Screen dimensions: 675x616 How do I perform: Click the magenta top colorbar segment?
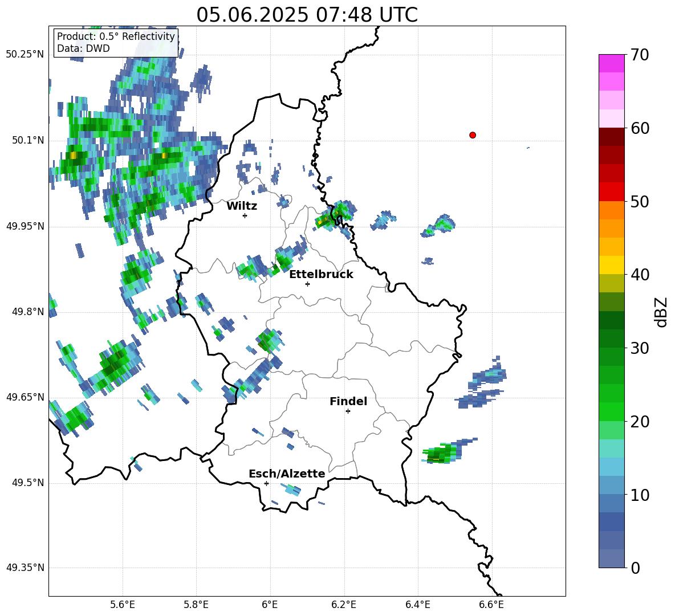pyautogui.click(x=612, y=63)
